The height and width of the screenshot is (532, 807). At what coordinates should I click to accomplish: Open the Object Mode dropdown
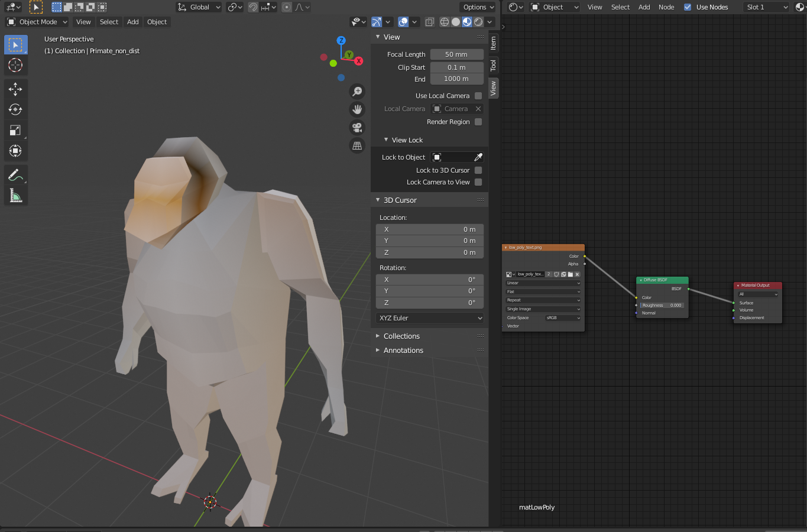37,22
